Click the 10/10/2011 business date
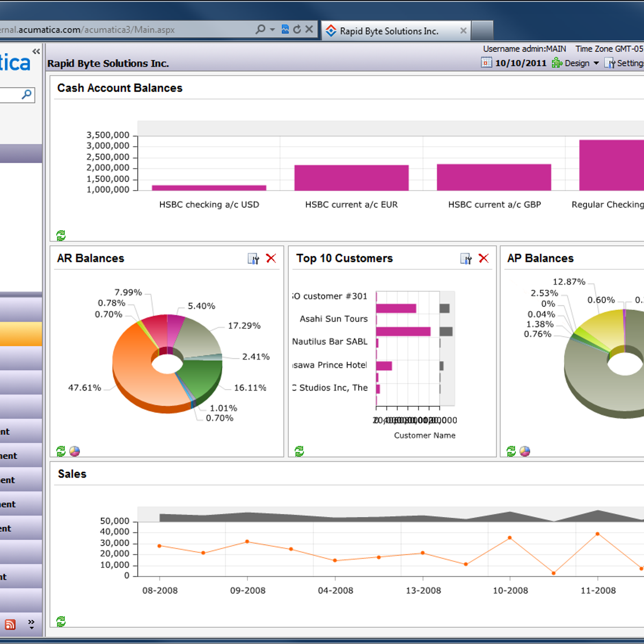 520,62
